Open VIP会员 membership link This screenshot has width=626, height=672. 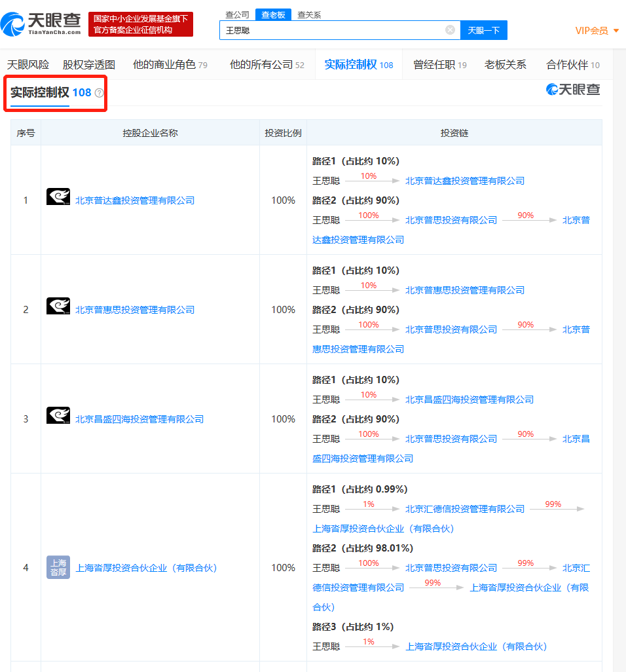coord(591,30)
